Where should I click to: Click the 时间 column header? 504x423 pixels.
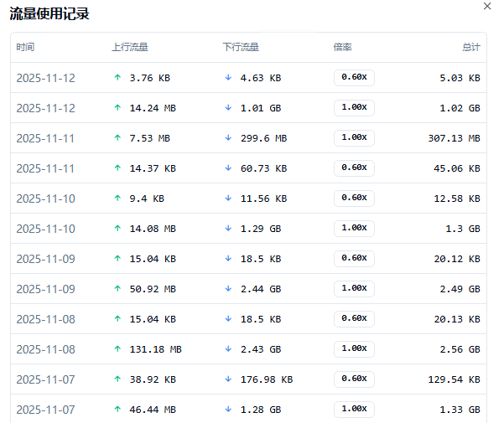point(26,48)
